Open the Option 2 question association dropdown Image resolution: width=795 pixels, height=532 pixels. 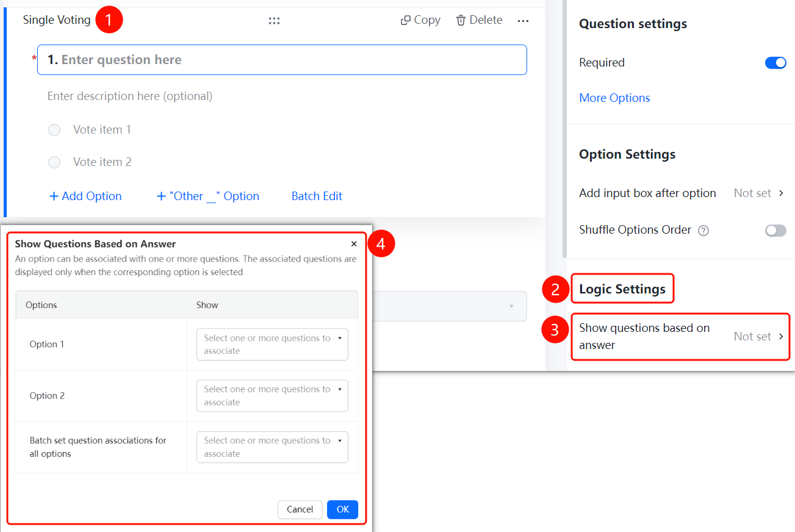272,396
